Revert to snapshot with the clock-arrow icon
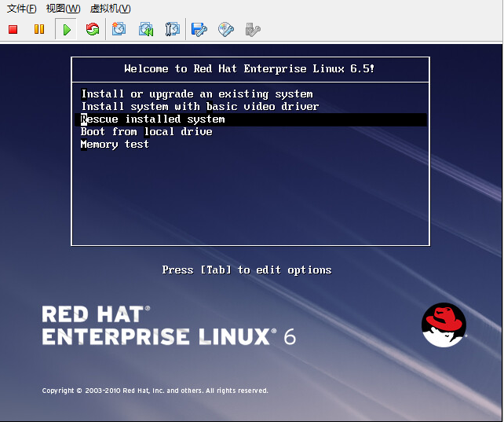Screen dimensions: 504x422 coord(146,29)
